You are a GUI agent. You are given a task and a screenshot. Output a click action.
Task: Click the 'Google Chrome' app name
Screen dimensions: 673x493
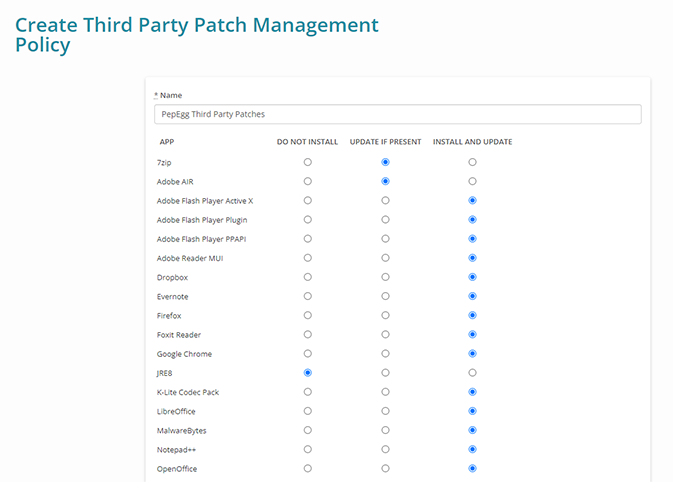[x=184, y=354]
